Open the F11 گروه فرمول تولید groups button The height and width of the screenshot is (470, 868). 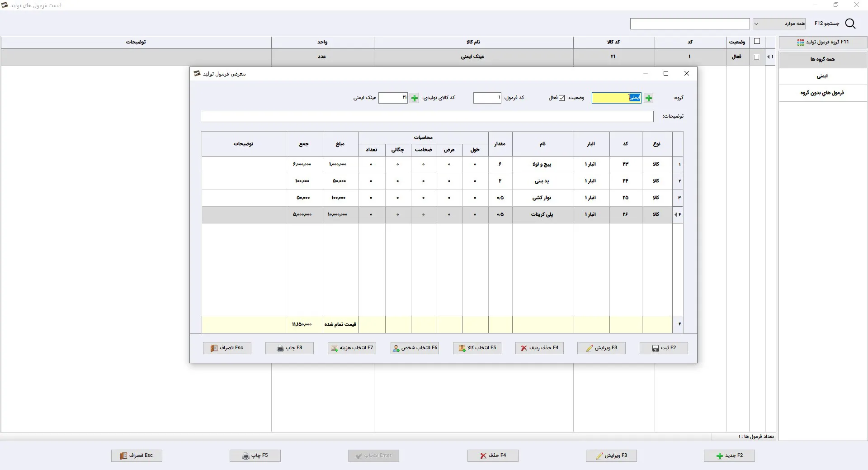[x=823, y=42]
